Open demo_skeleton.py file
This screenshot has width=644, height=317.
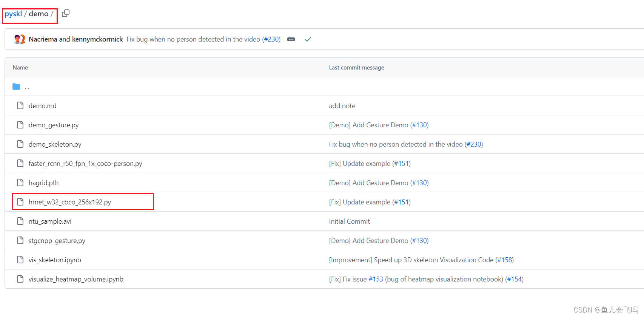[x=55, y=144]
